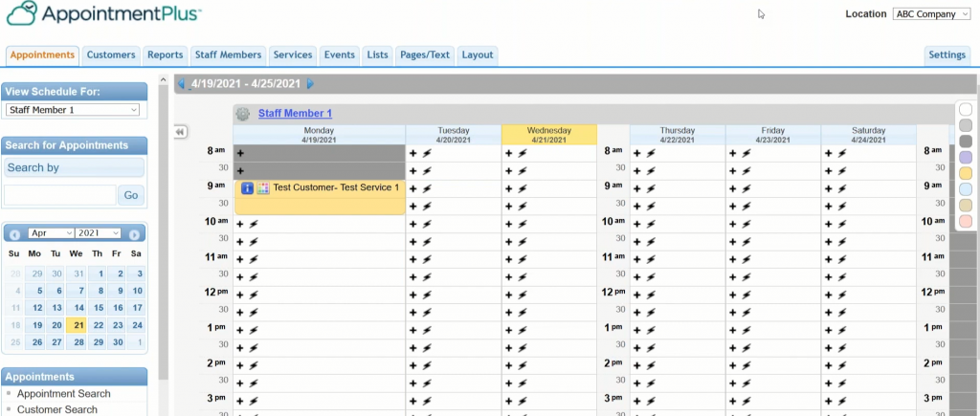980x416 pixels.
Task: Go to next month in mini calendar
Action: pos(134,234)
